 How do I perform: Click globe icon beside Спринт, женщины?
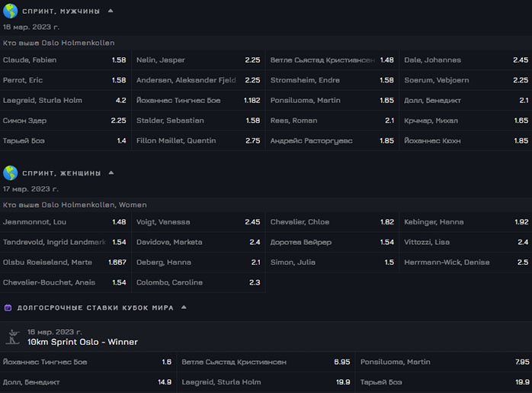11,173
